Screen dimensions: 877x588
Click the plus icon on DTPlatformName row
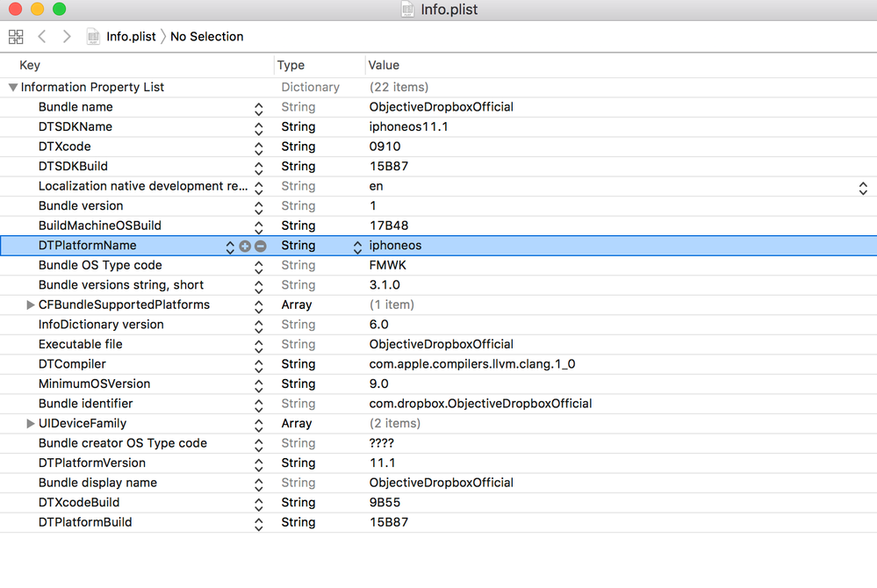click(245, 247)
